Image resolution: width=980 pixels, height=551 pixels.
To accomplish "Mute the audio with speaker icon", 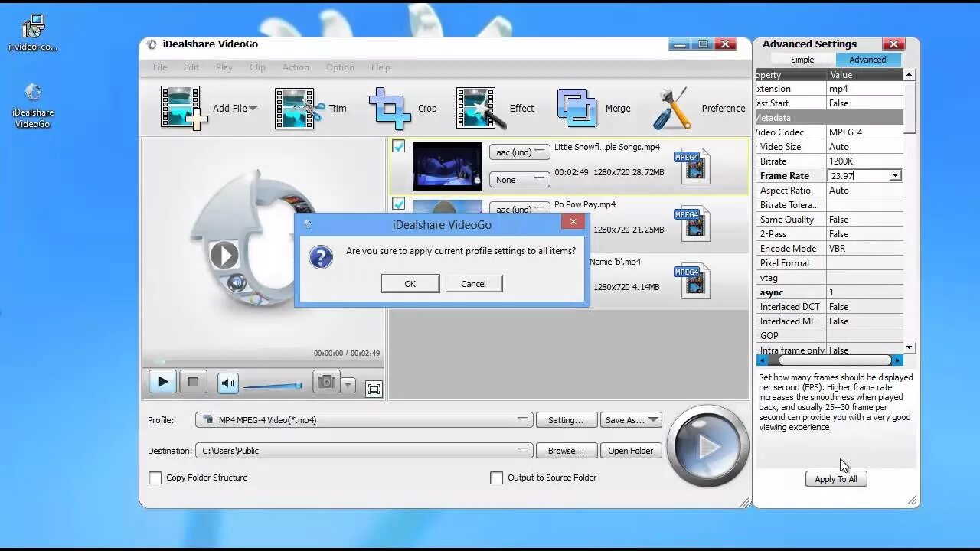I will [x=228, y=383].
